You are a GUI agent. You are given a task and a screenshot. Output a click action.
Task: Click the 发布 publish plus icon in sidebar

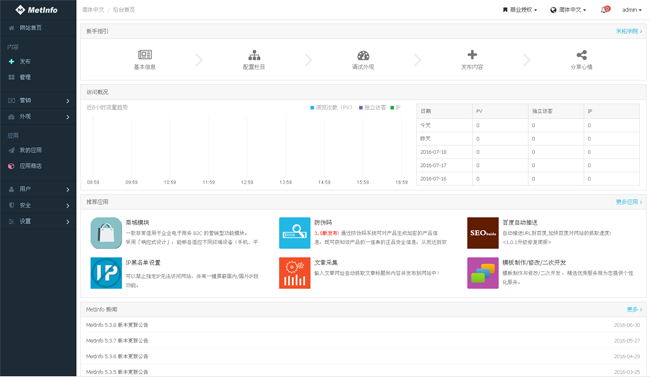[x=11, y=61]
